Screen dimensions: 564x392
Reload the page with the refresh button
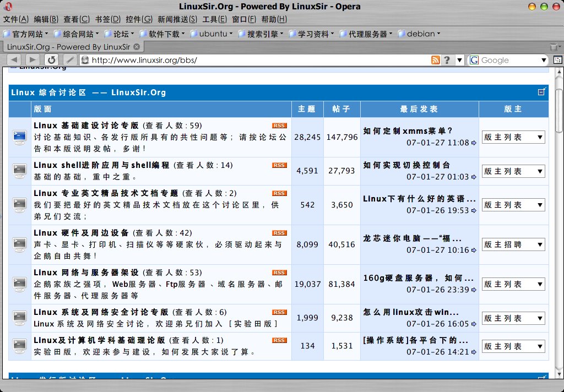pos(51,60)
